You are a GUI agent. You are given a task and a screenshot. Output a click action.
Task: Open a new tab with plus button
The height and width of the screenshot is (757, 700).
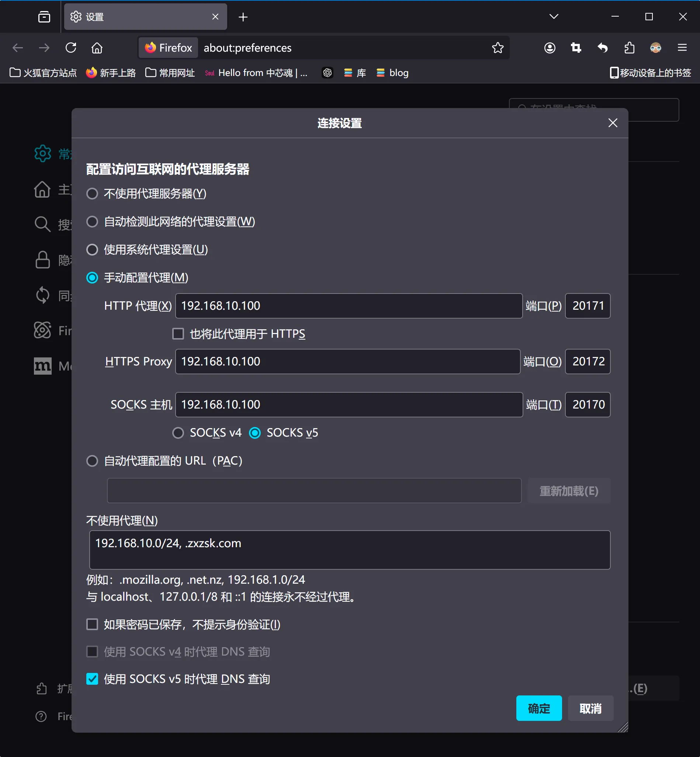point(243,17)
